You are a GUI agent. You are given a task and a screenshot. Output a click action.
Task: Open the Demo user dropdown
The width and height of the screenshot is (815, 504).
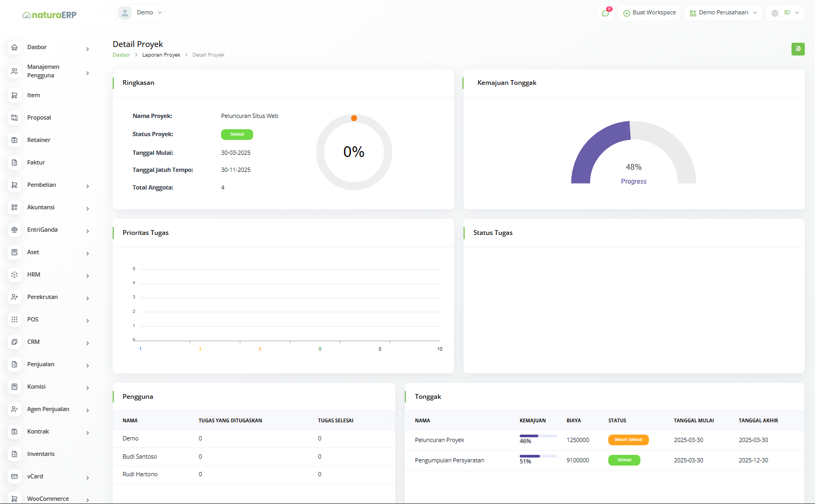pyautogui.click(x=140, y=13)
